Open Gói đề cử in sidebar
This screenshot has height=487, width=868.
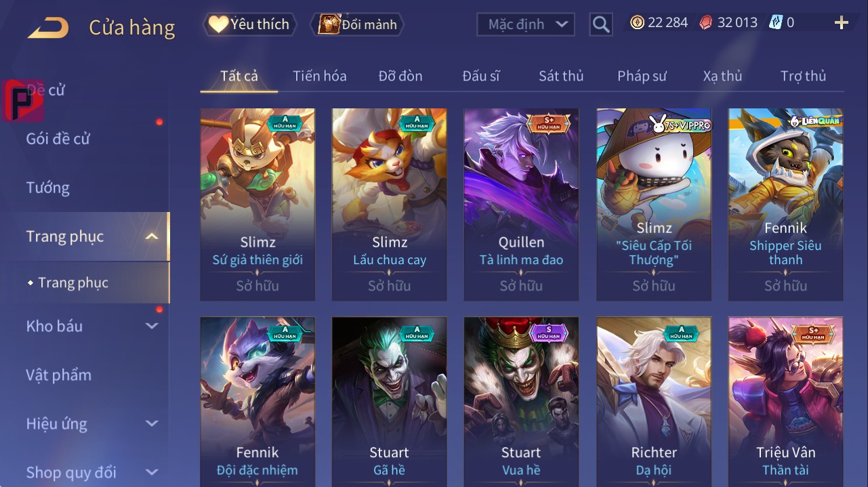[x=58, y=139]
